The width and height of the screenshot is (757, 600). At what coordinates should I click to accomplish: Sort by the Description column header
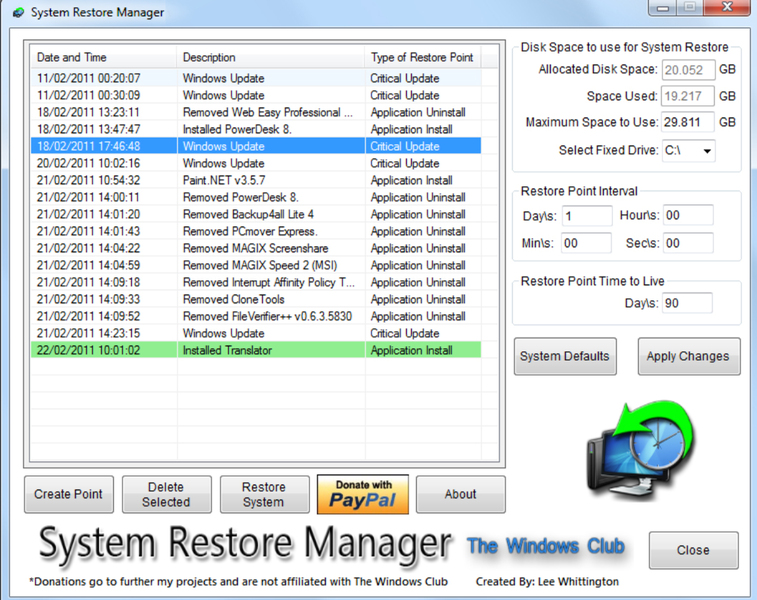(270, 57)
